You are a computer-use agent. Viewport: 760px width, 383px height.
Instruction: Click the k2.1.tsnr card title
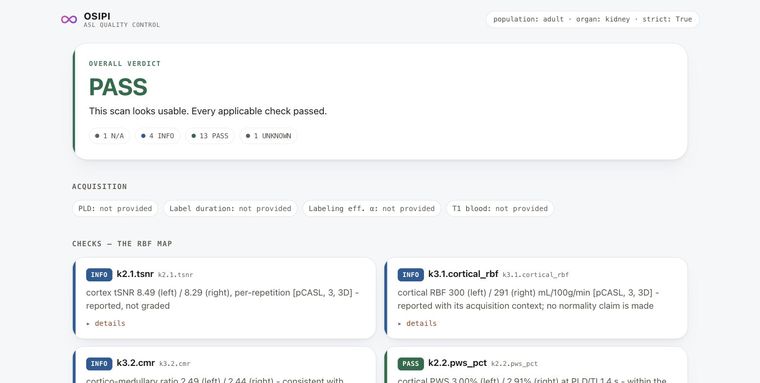(x=135, y=274)
